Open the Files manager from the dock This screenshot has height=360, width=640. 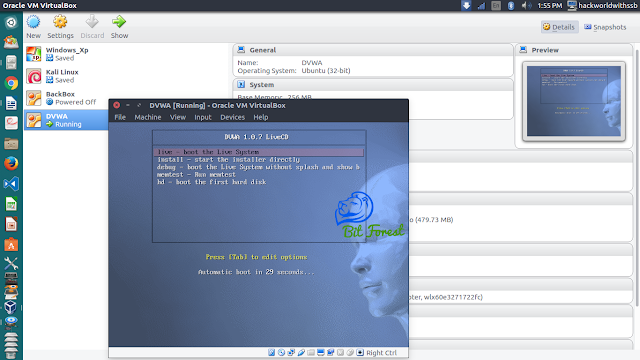point(11,144)
